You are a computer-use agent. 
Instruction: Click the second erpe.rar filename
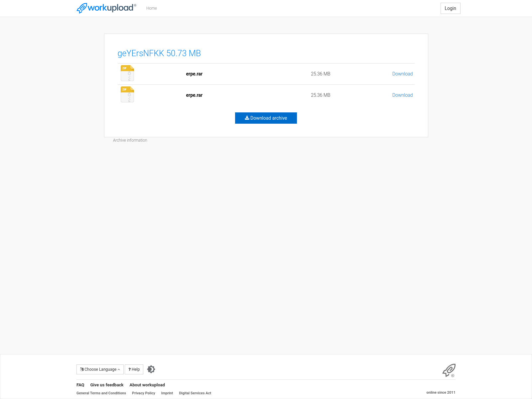(x=194, y=95)
